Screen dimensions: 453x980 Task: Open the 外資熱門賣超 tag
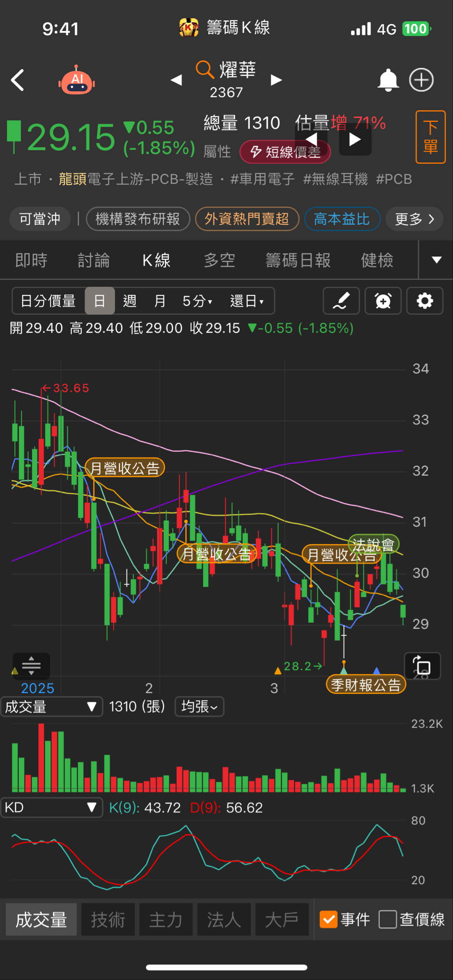tap(247, 219)
